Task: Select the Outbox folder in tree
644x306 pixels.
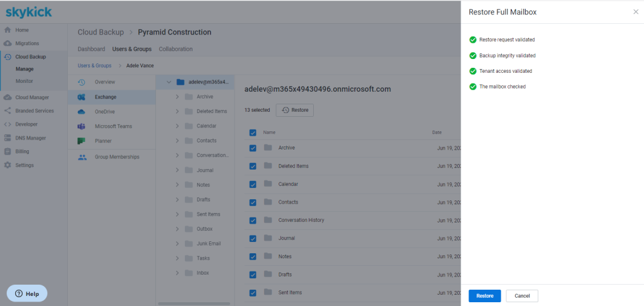Action: (204, 229)
